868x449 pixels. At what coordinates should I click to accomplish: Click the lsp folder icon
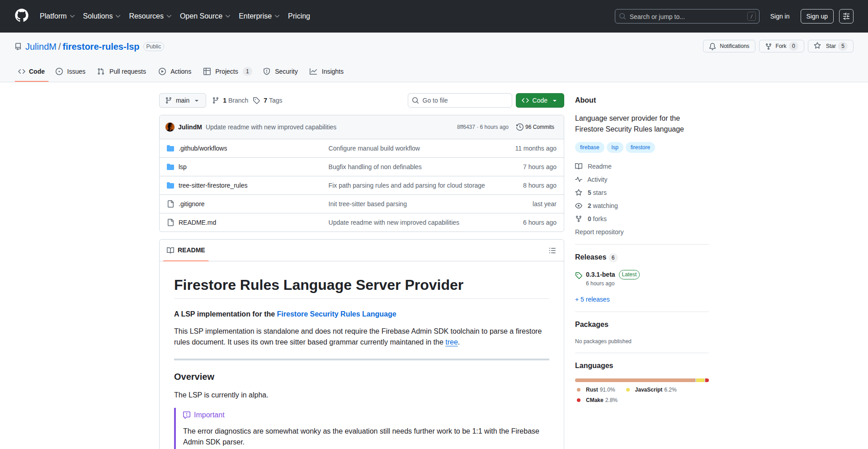pos(170,167)
